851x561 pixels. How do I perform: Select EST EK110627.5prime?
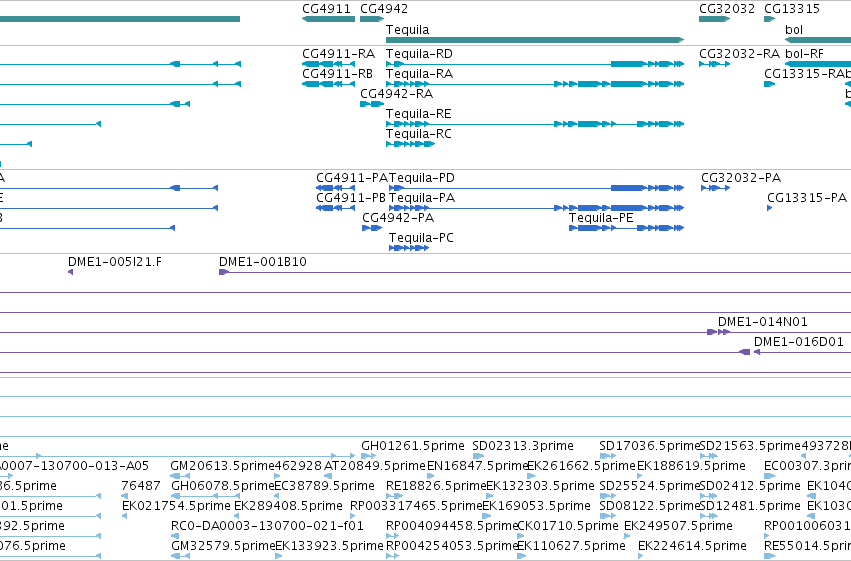(x=571, y=546)
